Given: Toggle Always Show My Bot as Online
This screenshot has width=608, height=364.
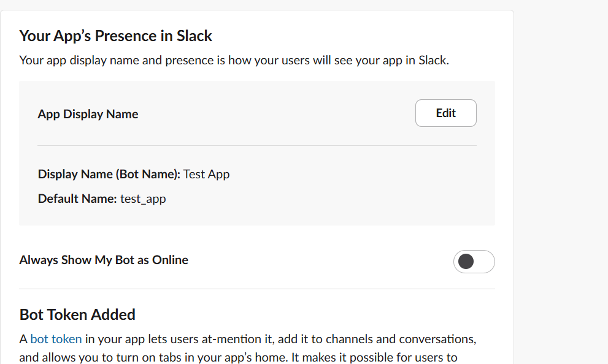Looking at the screenshot, I should click(474, 262).
